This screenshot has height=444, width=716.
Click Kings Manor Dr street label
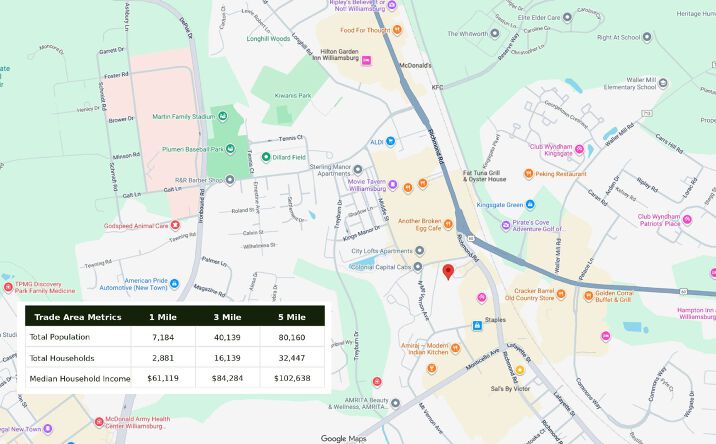(361, 233)
